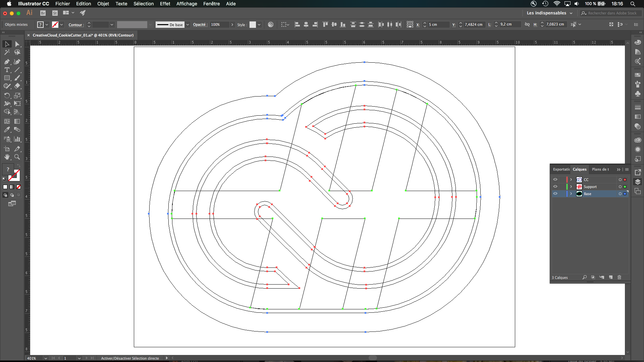Select the Scale tool
This screenshot has height=362, width=644.
pos(17,96)
